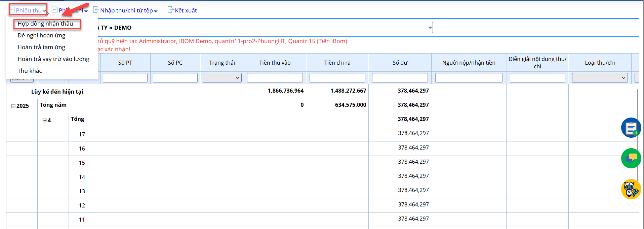Click the Kết xuất export icon
644x229 pixels.
[x=170, y=10]
